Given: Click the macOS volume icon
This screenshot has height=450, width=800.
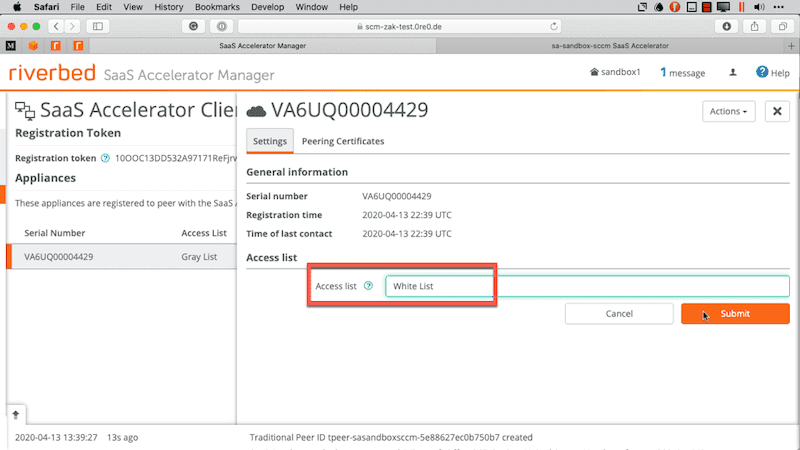Looking at the screenshot, I should [x=759, y=7].
